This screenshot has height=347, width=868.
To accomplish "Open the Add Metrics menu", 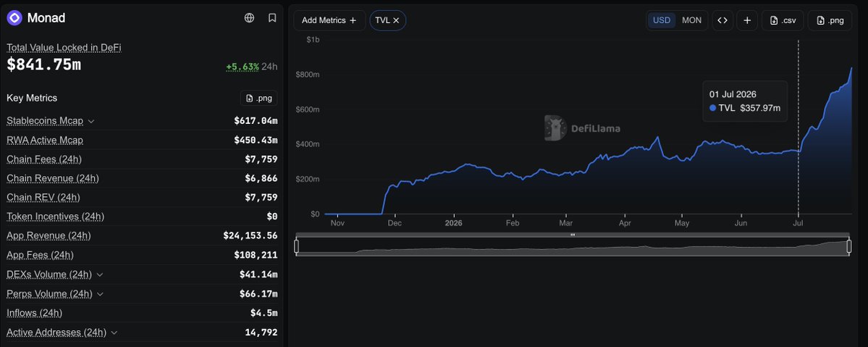I will tap(329, 20).
